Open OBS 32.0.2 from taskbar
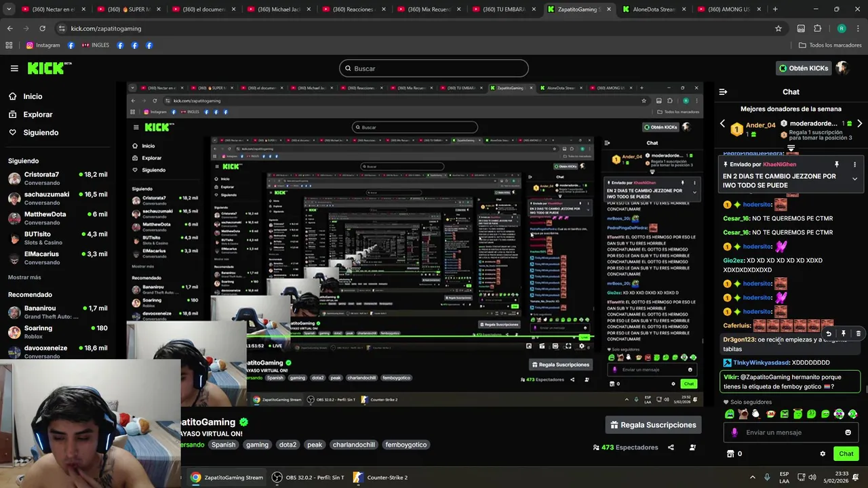 pyautogui.click(x=308, y=477)
